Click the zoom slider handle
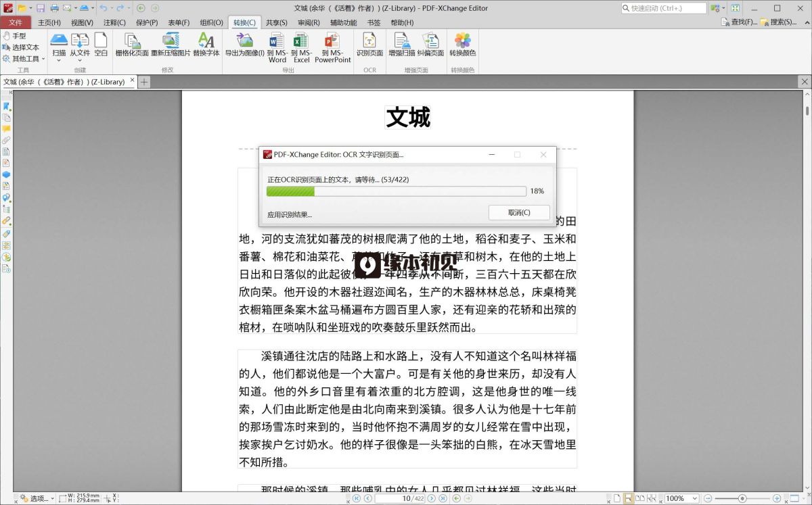The image size is (812, 505). pos(742,498)
